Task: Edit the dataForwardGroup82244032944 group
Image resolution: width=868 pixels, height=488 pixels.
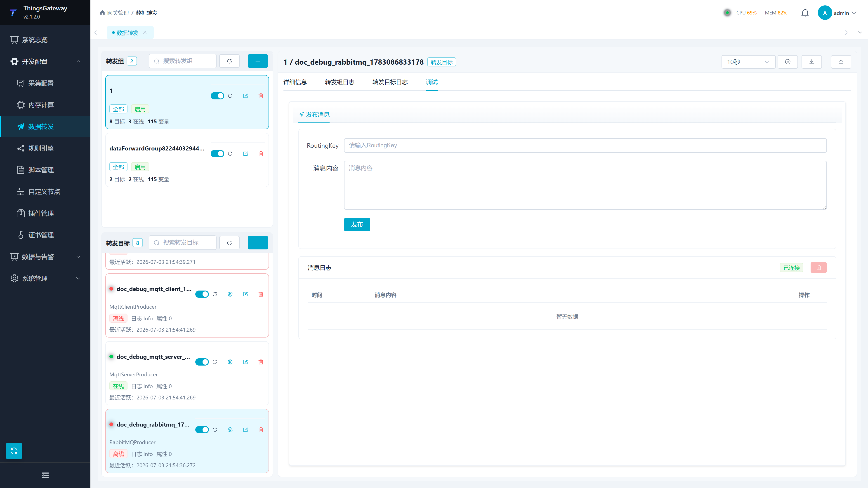Action: pyautogui.click(x=246, y=154)
